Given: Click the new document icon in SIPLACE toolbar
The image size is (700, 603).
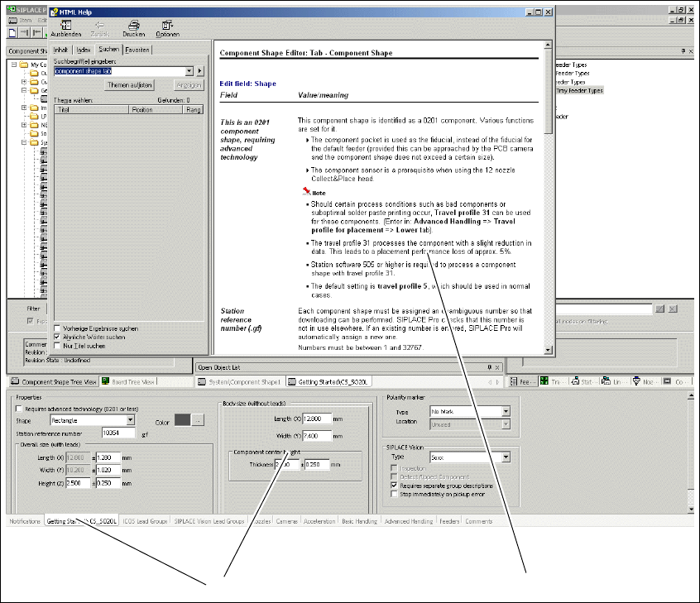Looking at the screenshot, I should (x=12, y=32).
